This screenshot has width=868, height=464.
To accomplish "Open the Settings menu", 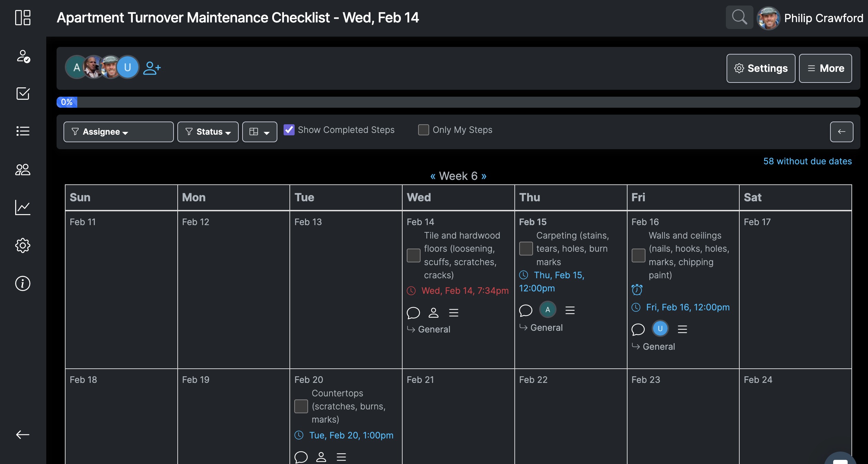I will pyautogui.click(x=760, y=68).
